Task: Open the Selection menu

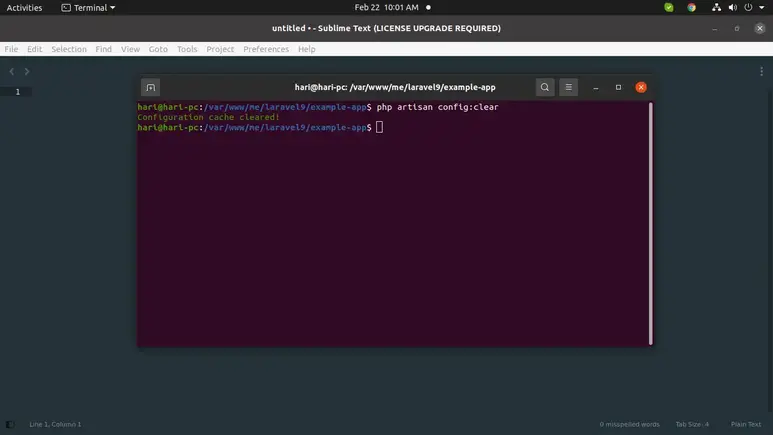Action: click(x=69, y=49)
